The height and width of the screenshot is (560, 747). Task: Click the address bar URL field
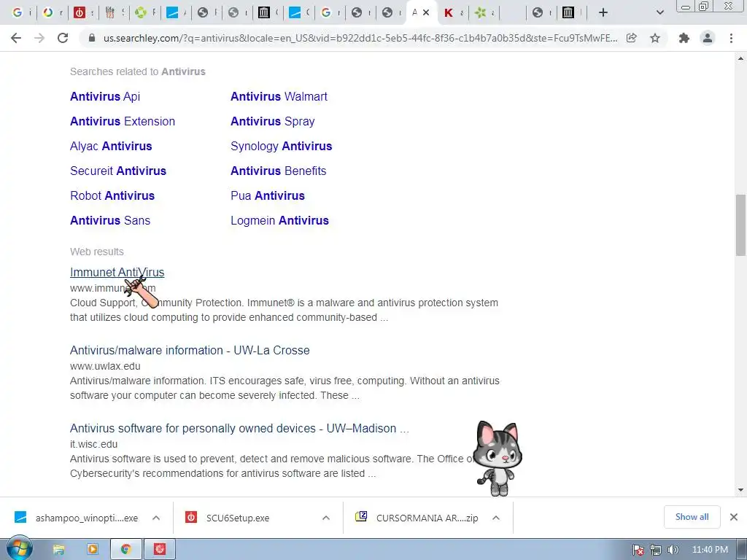[x=360, y=38]
